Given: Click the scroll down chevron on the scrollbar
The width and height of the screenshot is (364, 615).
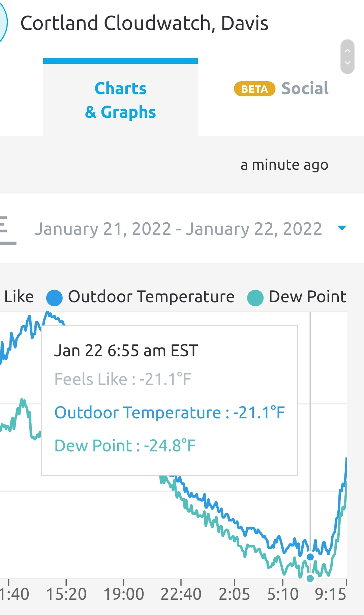Looking at the screenshot, I should 347,63.
